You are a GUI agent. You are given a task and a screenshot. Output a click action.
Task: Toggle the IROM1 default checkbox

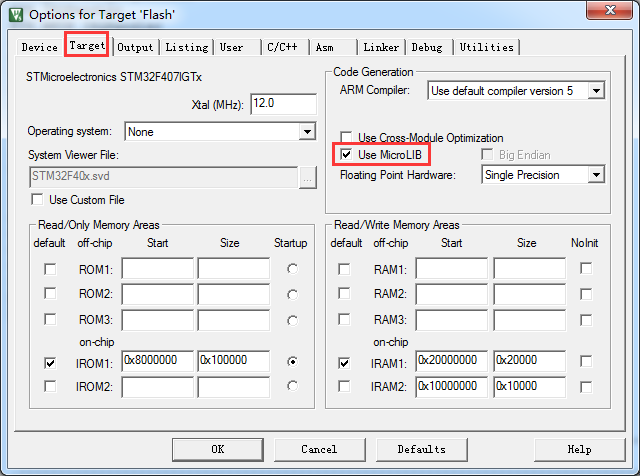pyautogui.click(x=50, y=363)
